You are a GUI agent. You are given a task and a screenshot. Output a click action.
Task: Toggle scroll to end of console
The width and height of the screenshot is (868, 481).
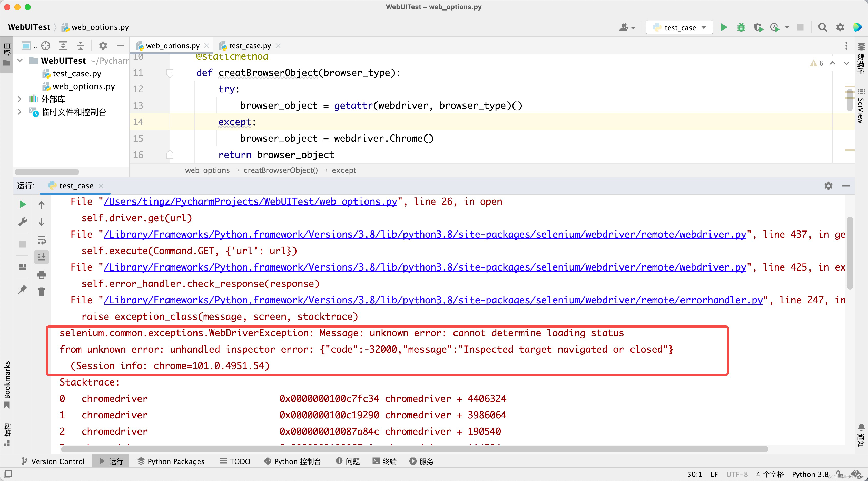42,257
